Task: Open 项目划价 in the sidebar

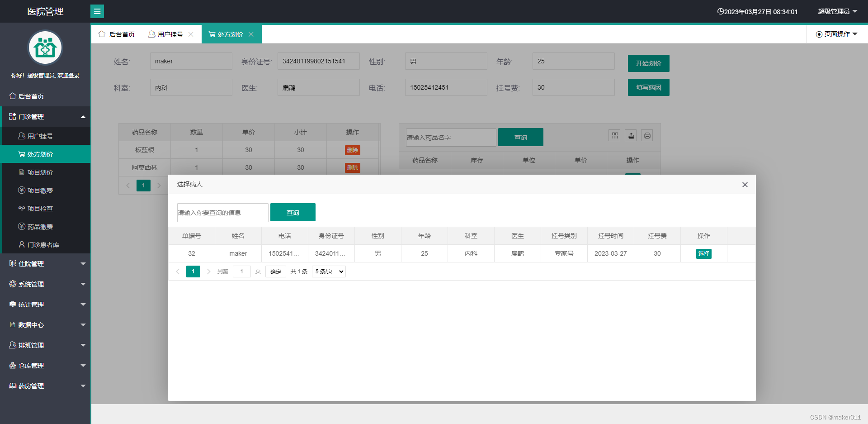Action: [x=45, y=172]
